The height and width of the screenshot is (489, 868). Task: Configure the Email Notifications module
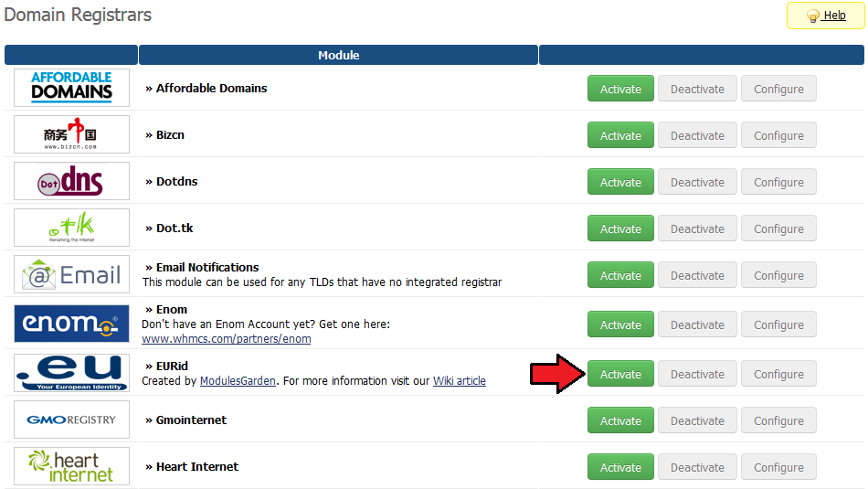pos(778,275)
